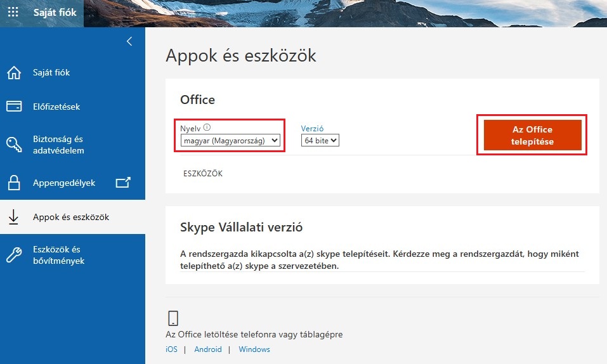
Task: Click the Saját fiók header title
Action: coord(55,13)
